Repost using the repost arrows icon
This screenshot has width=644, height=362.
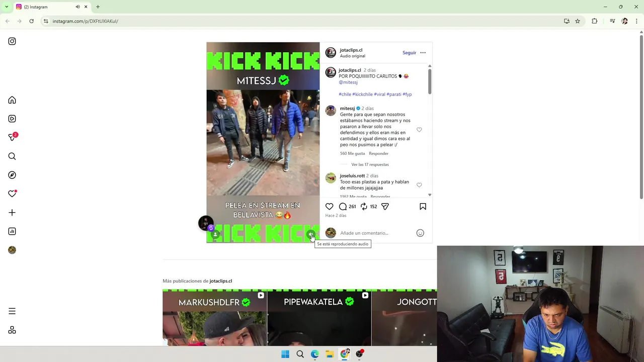point(364,207)
